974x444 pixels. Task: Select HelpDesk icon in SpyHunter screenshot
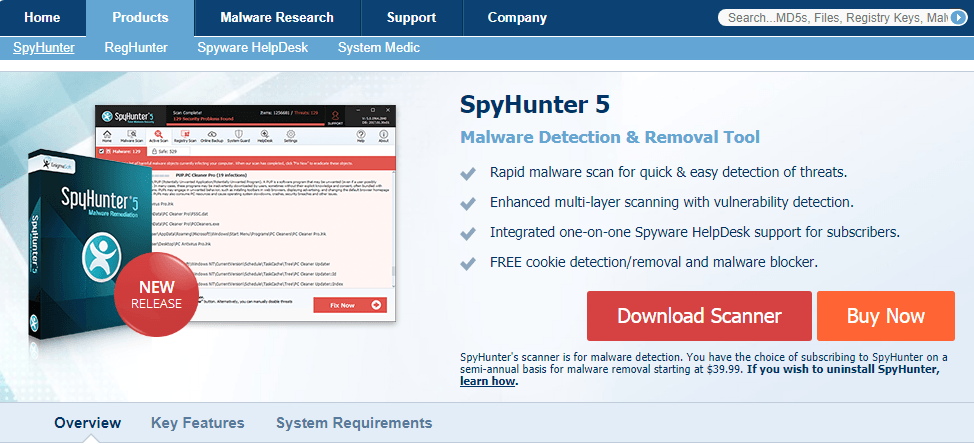265,134
